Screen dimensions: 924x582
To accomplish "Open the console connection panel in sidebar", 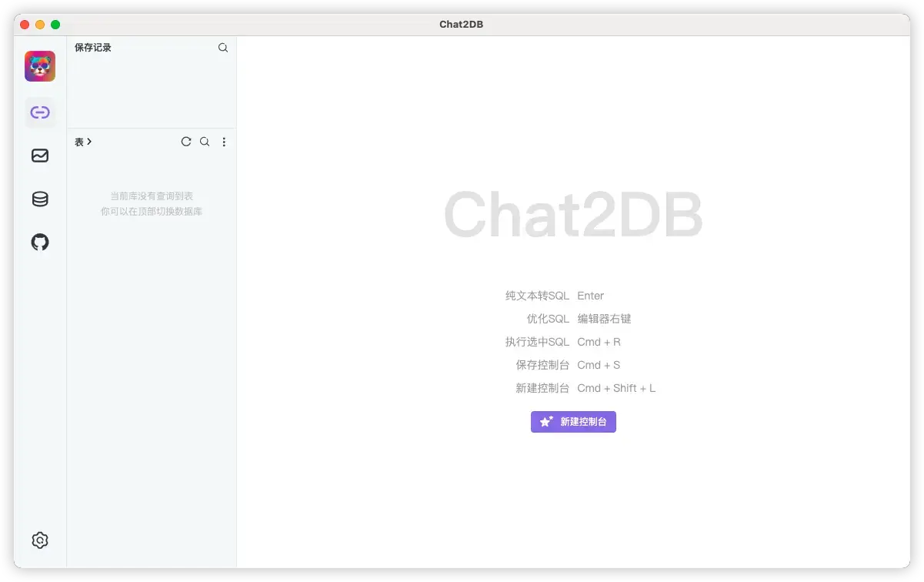I will pyautogui.click(x=39, y=112).
